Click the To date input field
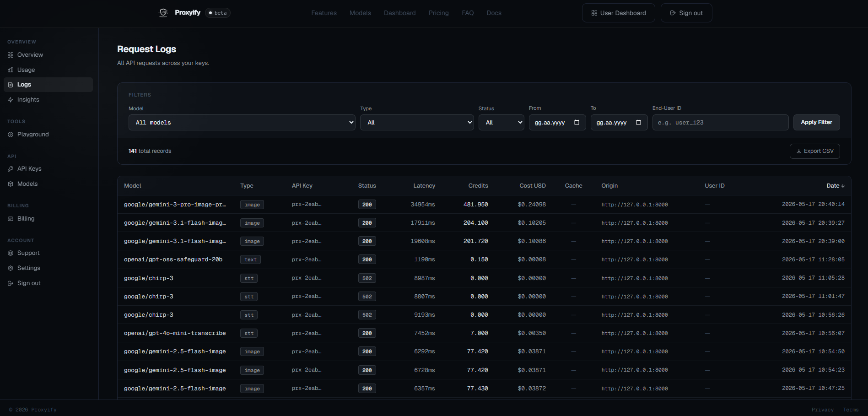The height and width of the screenshot is (416, 868). (x=619, y=122)
